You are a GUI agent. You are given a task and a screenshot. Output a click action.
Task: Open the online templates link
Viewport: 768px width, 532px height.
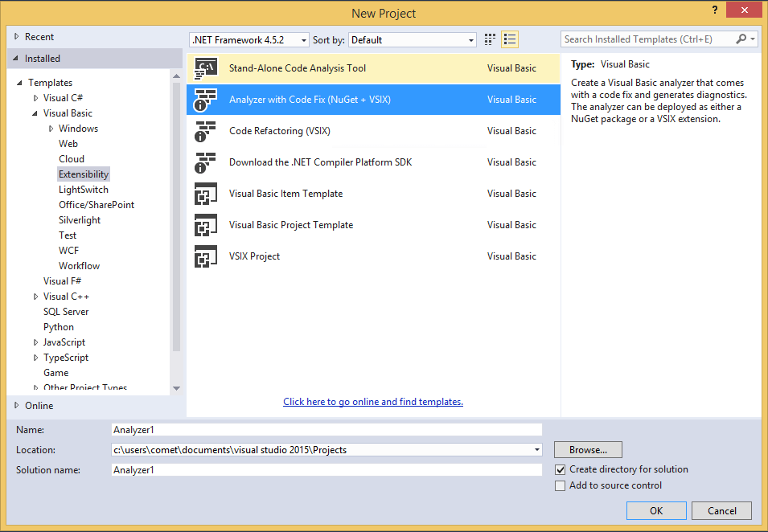[x=373, y=402]
